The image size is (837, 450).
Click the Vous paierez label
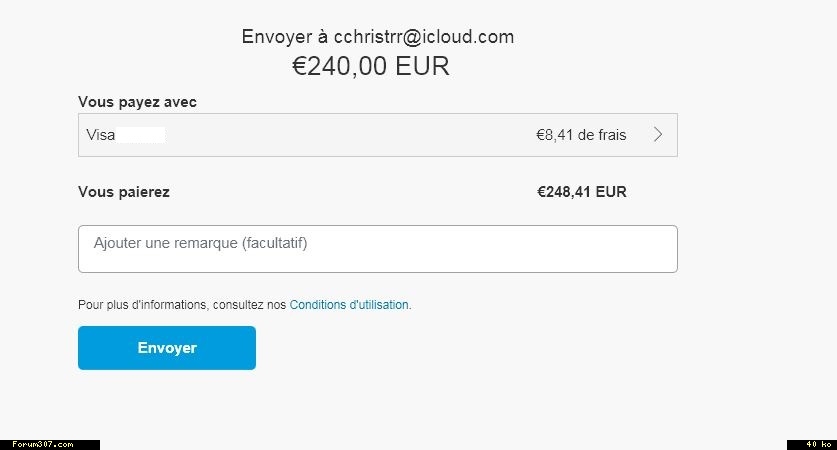click(124, 192)
